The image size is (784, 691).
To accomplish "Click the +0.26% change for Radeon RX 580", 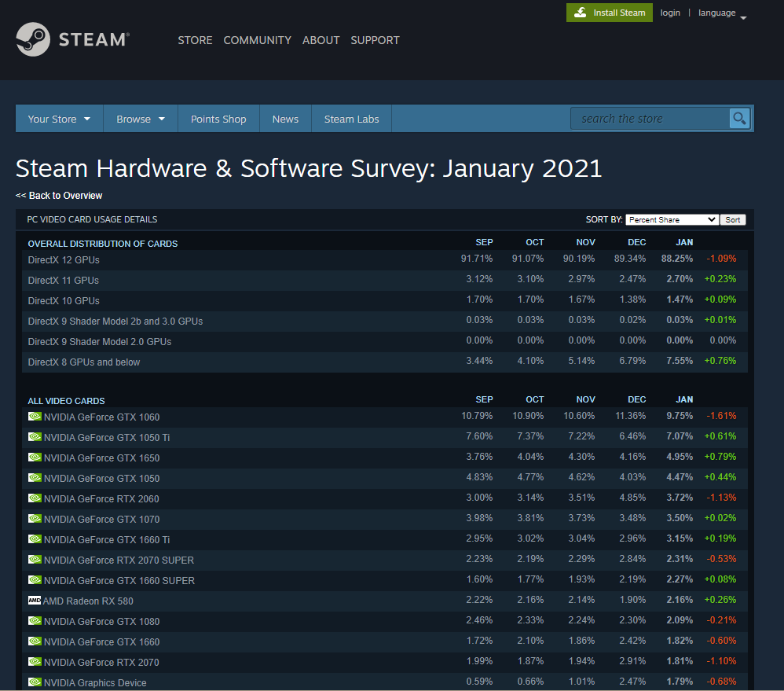I will point(720,600).
